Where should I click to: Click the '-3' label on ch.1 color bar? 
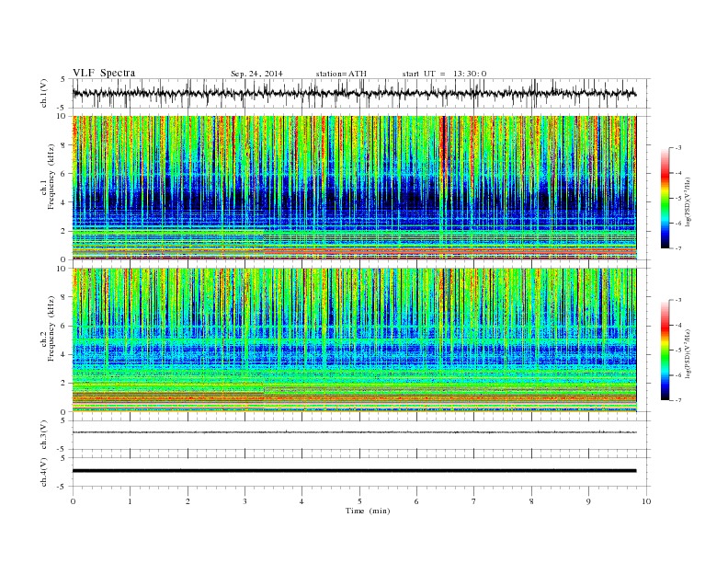677,148
